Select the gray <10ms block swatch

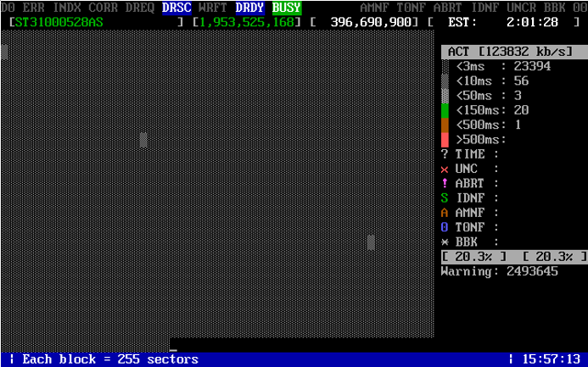[445, 81]
